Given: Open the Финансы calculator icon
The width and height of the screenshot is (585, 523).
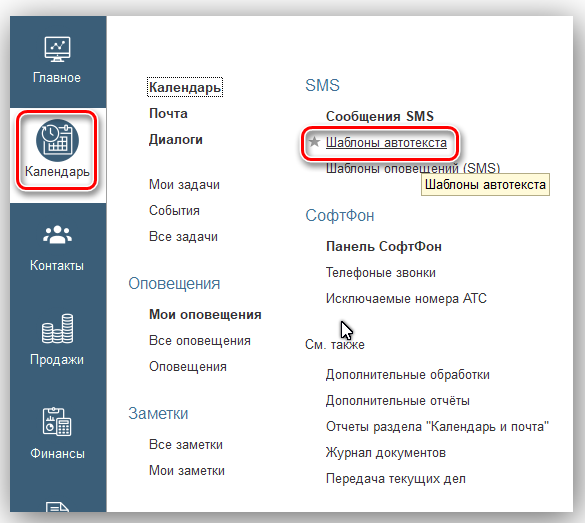Looking at the screenshot, I should (57, 422).
